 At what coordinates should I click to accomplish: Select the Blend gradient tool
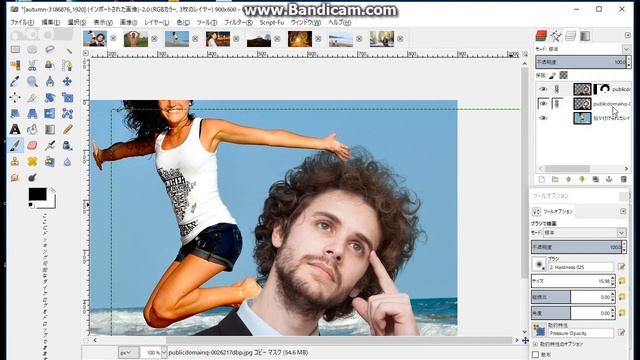tap(50, 129)
